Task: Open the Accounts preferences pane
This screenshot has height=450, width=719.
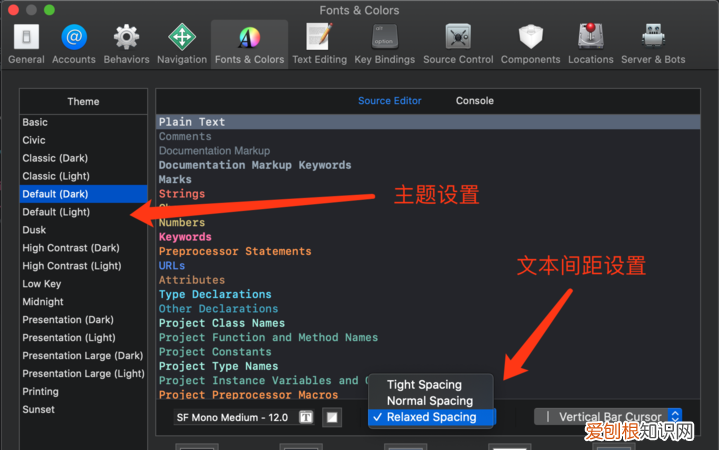Action: point(74,44)
